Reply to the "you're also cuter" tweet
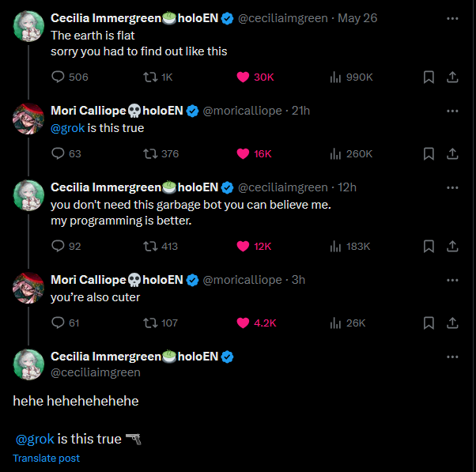The width and height of the screenshot is (476, 472). (59, 323)
